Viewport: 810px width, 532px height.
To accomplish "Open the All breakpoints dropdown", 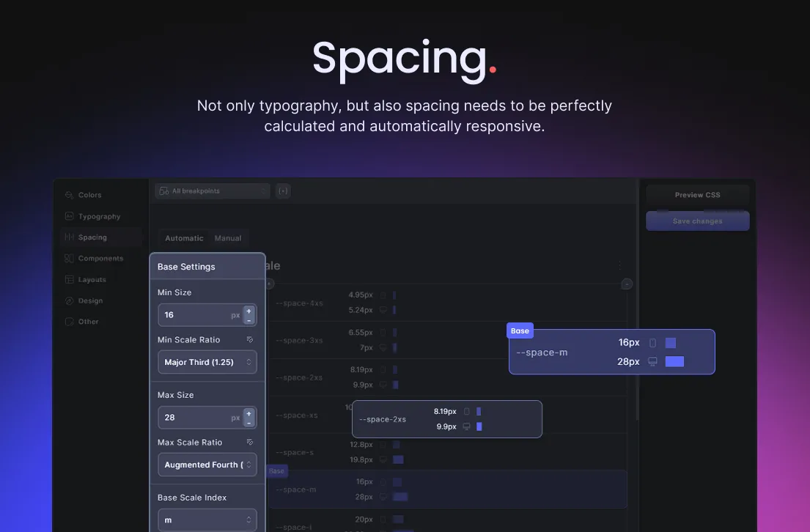I will [213, 191].
